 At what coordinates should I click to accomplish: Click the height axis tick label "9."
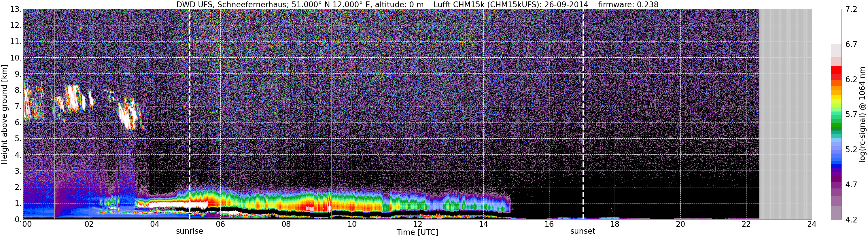click(18, 74)
